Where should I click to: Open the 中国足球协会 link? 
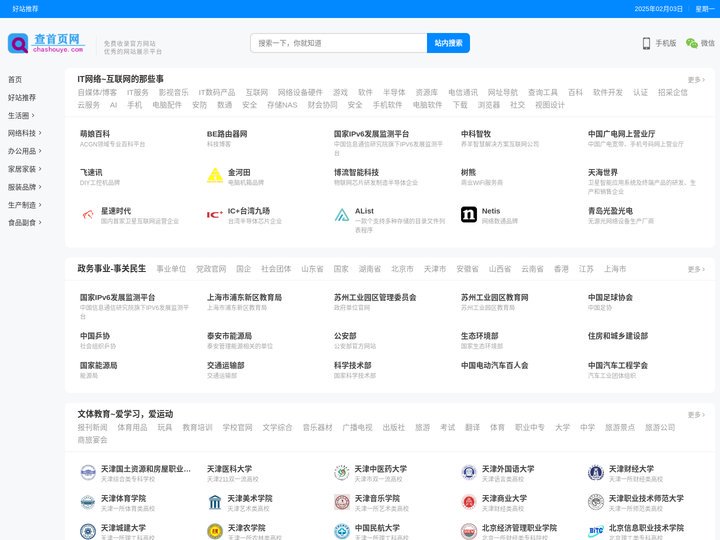click(x=610, y=298)
